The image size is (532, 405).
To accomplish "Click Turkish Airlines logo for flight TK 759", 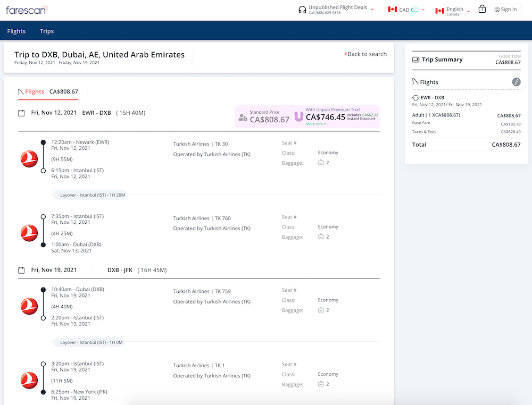I will click(x=29, y=306).
